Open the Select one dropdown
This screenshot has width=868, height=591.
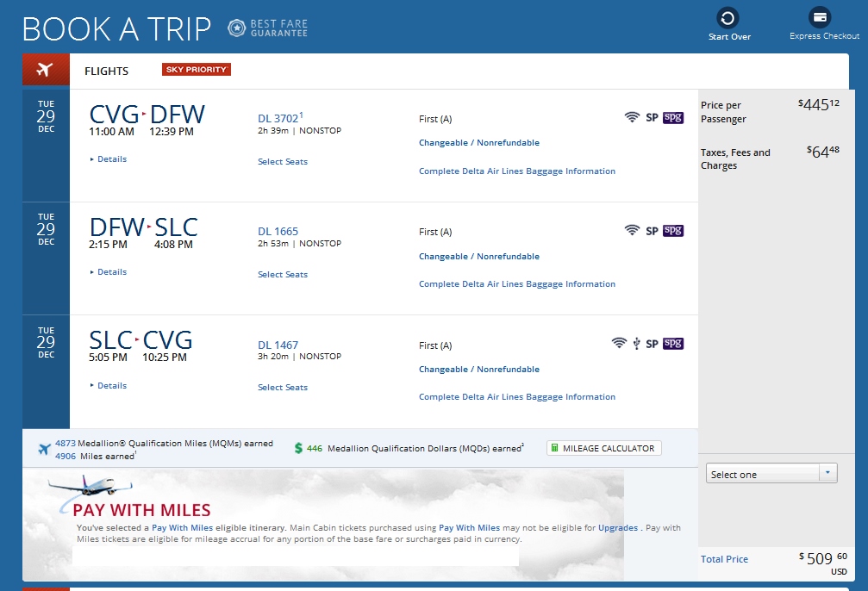(x=771, y=474)
